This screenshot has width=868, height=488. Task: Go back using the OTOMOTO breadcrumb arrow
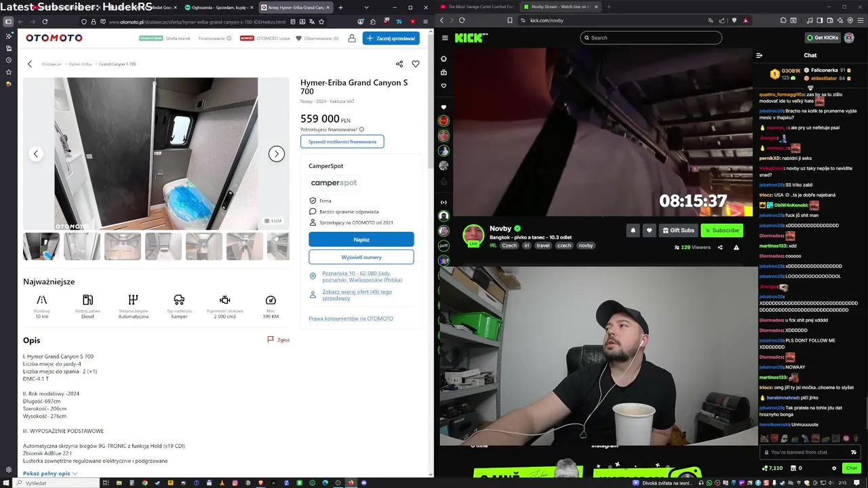(x=30, y=64)
